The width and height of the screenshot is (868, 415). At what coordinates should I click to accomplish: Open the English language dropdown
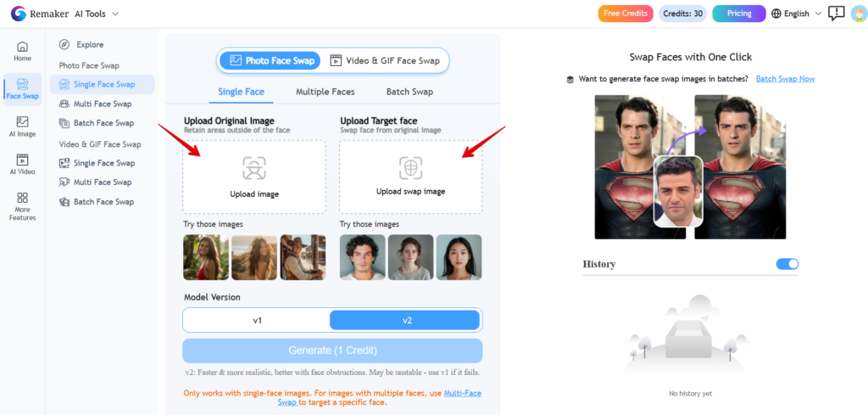(x=797, y=14)
